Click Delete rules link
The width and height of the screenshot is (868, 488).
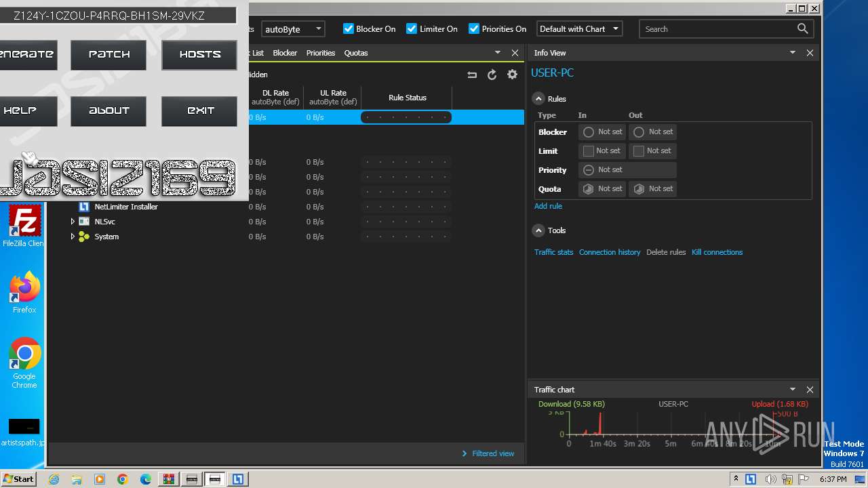tap(666, 252)
